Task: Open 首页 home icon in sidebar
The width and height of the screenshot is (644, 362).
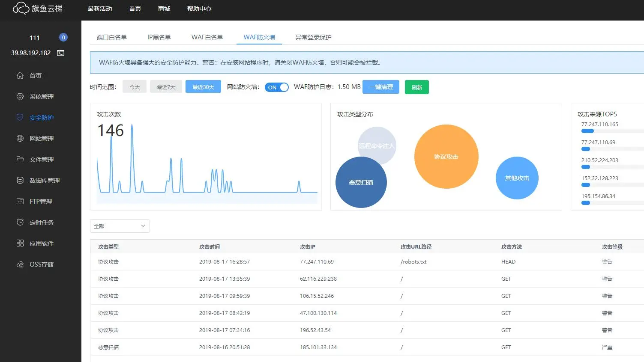Action: (x=20, y=75)
